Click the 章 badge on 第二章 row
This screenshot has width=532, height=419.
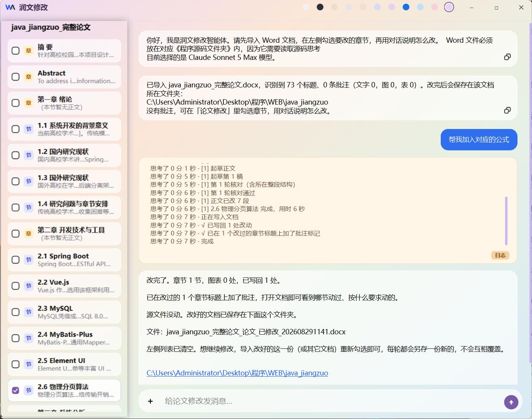tap(29, 234)
